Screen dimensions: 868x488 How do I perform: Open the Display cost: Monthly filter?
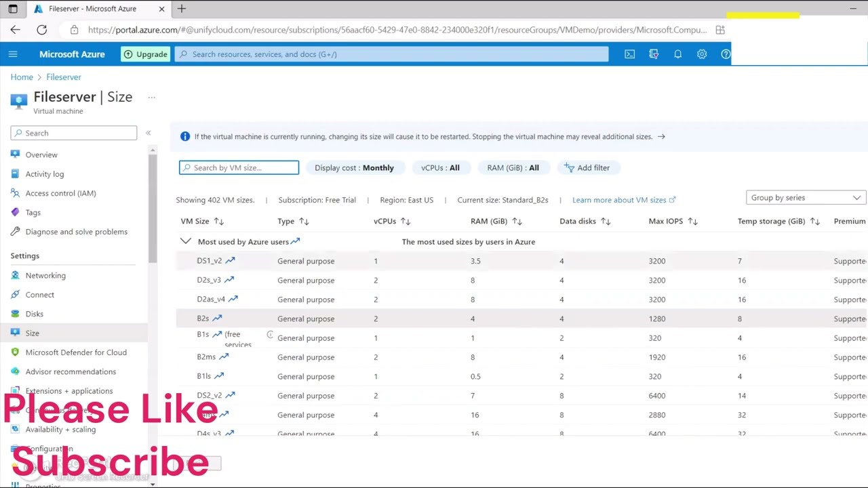click(354, 167)
